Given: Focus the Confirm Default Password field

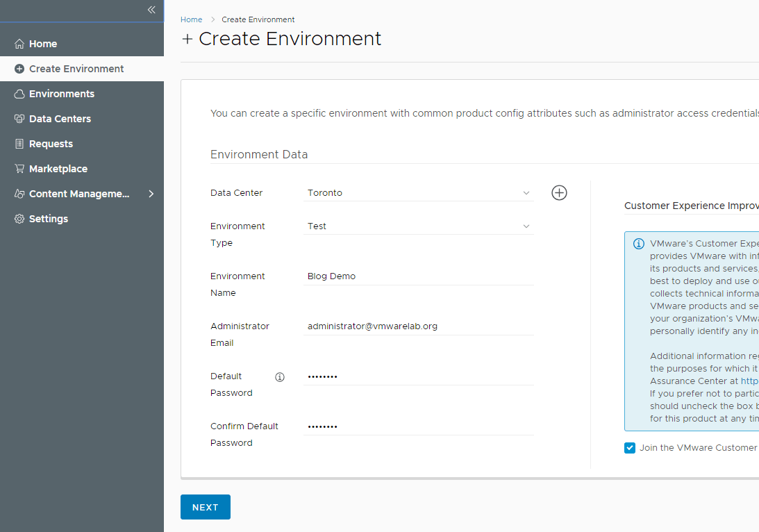Looking at the screenshot, I should pyautogui.click(x=418, y=426).
